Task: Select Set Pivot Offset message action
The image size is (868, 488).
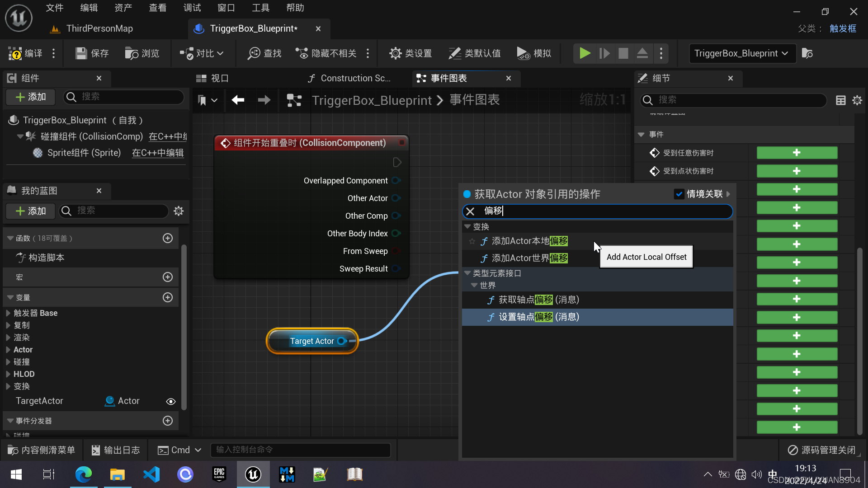Action: (538, 317)
